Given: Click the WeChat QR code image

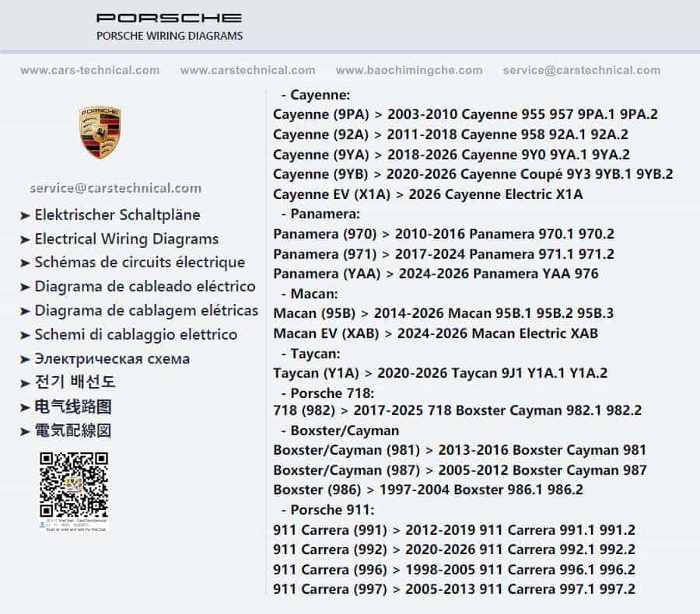Looking at the screenshot, I should (74, 491).
